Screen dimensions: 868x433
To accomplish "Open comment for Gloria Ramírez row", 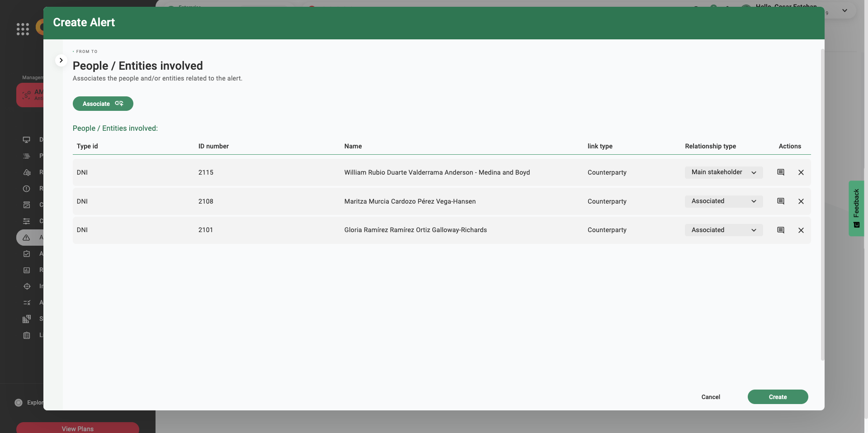I will (780, 230).
